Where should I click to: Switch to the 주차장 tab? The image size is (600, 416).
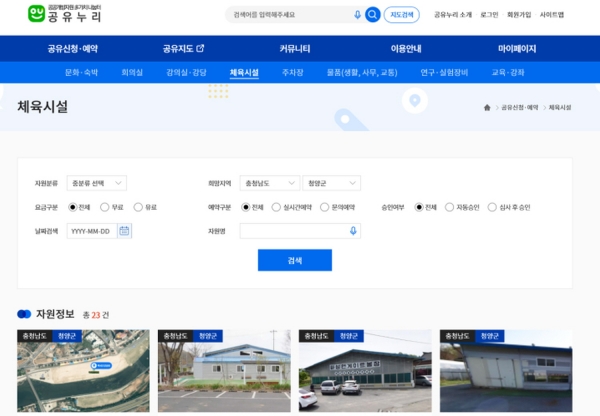292,73
